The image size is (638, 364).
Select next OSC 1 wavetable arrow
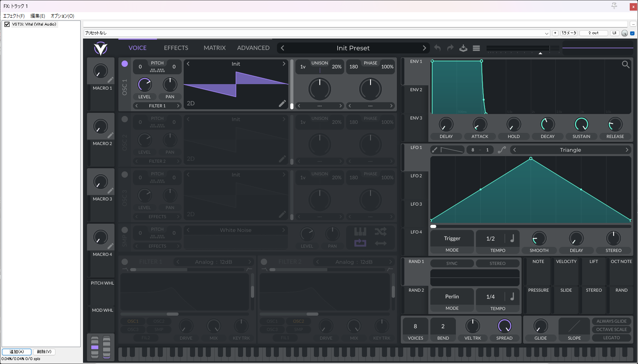(x=284, y=64)
